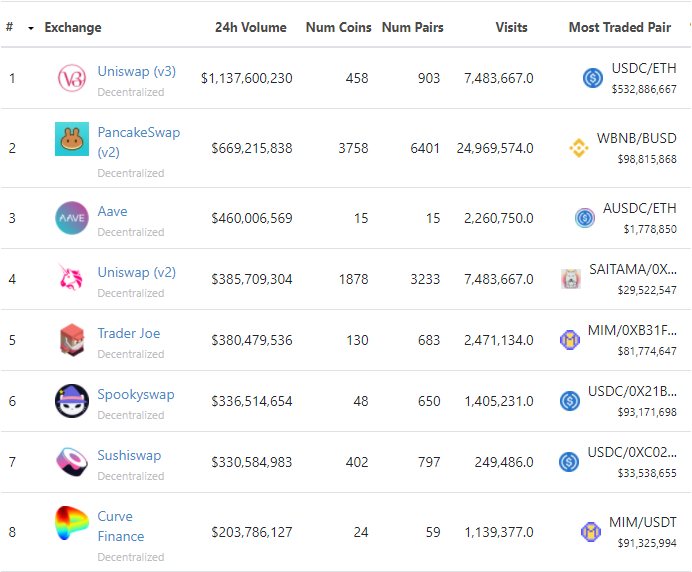The image size is (692, 572).
Task: Open the Trader Joe exchange link
Action: [129, 333]
